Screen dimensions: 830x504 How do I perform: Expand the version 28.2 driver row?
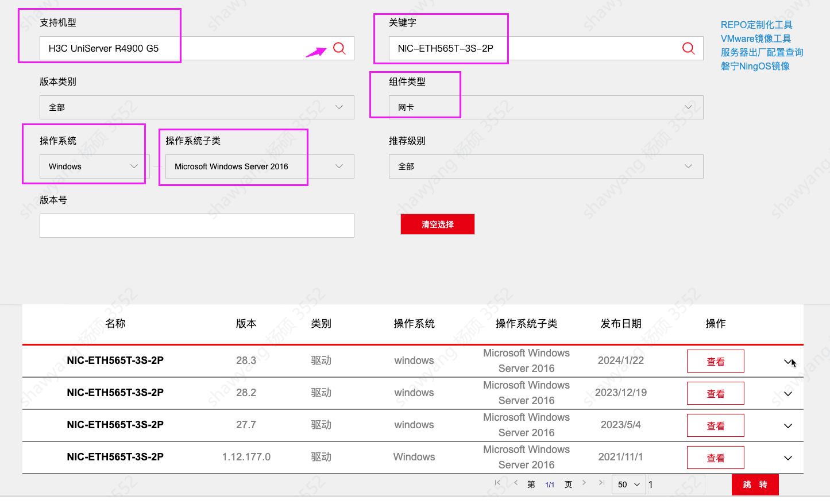(x=788, y=394)
